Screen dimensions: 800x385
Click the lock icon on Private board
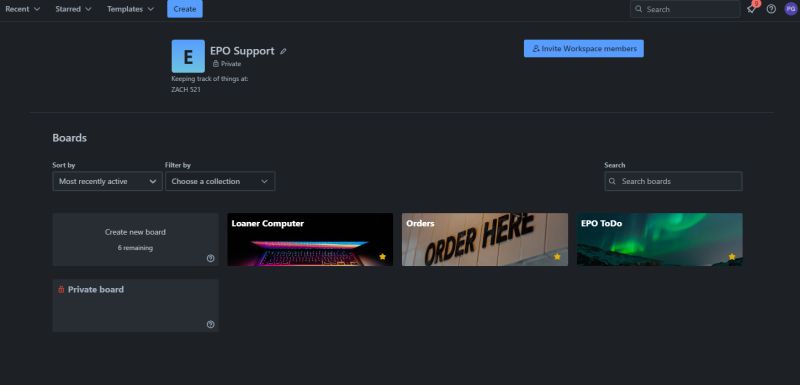(61, 289)
